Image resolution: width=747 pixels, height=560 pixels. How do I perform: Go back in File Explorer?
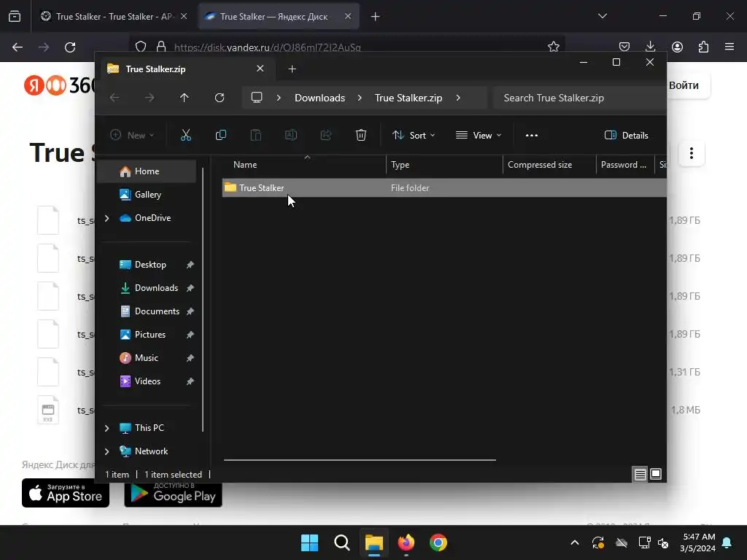[x=115, y=98]
